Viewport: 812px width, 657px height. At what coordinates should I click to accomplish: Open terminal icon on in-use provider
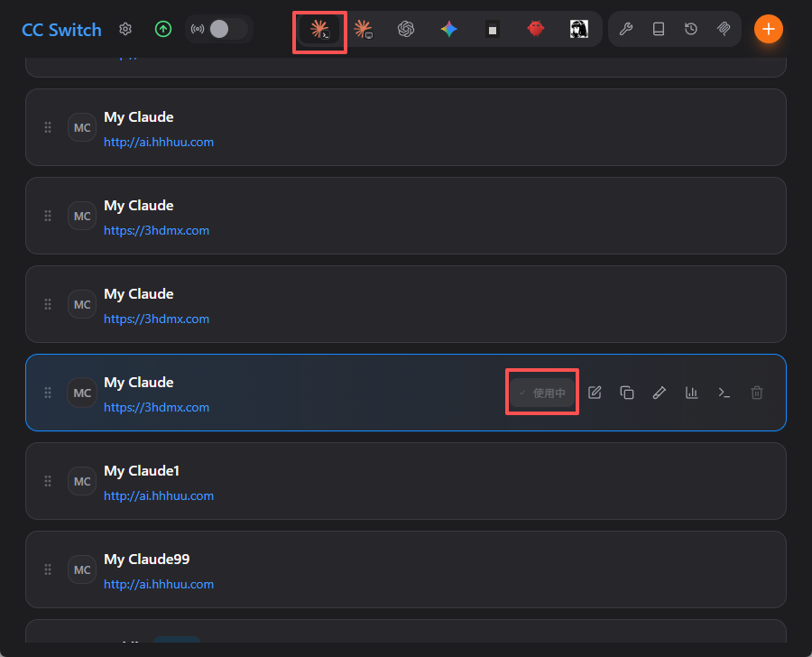tap(724, 393)
